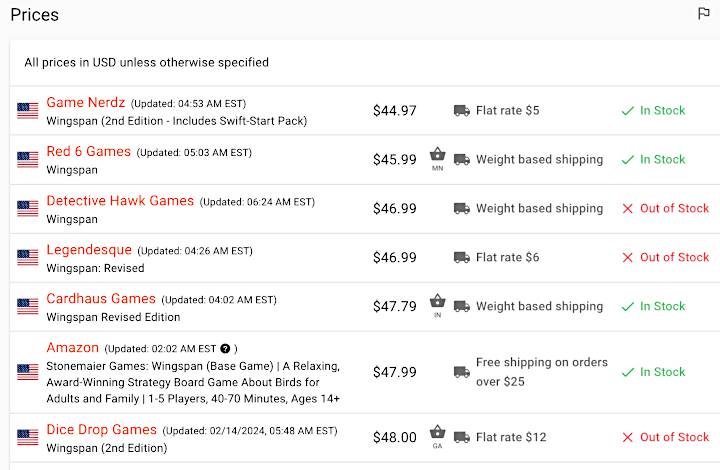Click the US flag icon beside Legendesque
Viewport: 720px width, 470px height.
[28, 257]
